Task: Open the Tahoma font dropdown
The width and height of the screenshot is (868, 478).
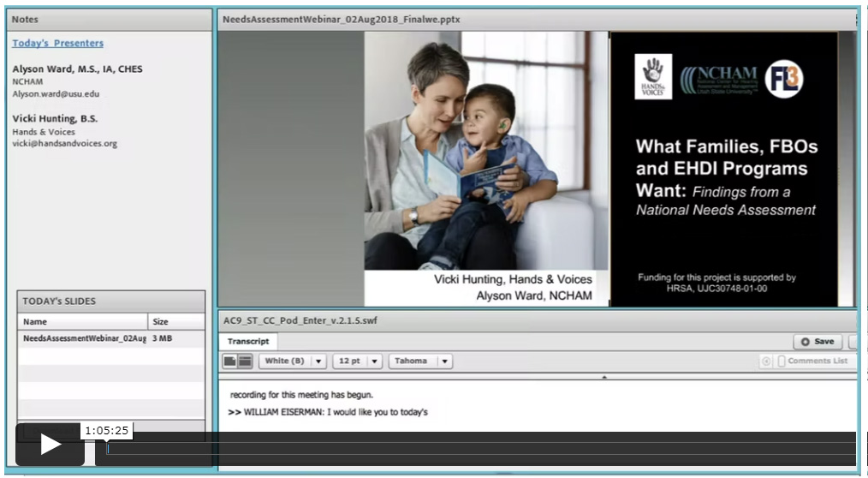Action: point(420,361)
